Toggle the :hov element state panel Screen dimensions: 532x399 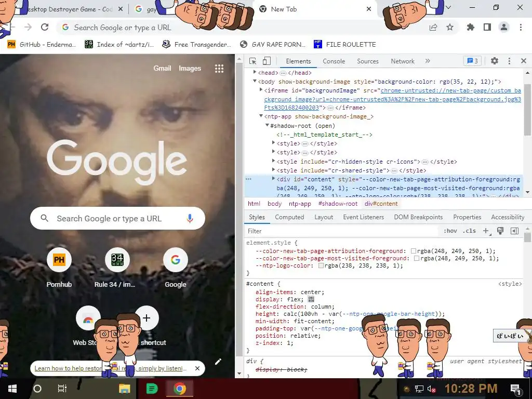coord(450,231)
